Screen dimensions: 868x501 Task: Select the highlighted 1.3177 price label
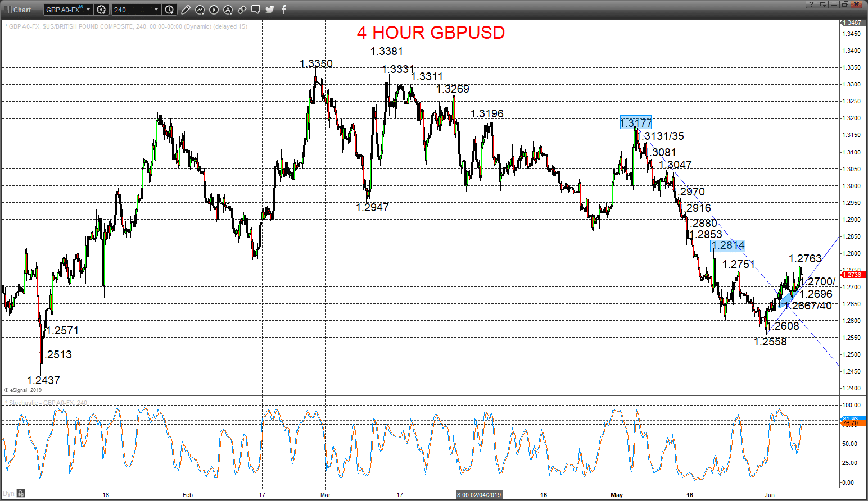coord(636,122)
